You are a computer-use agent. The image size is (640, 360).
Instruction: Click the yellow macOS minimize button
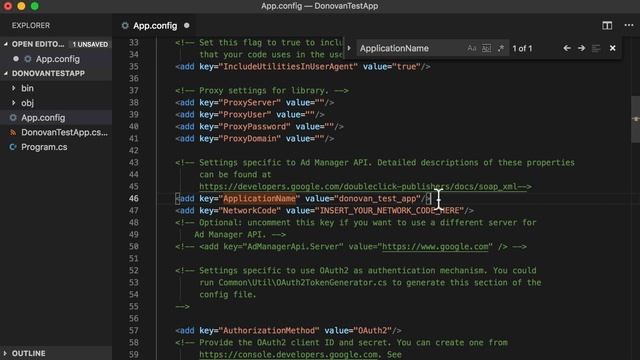click(21, 6)
